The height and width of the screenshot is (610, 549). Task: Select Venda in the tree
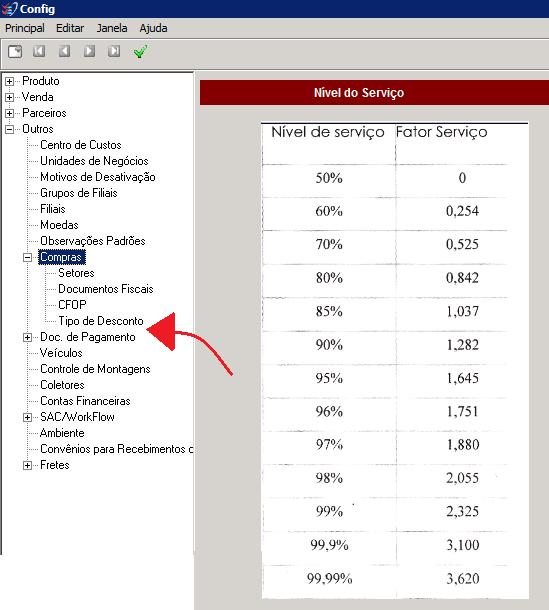point(38,97)
